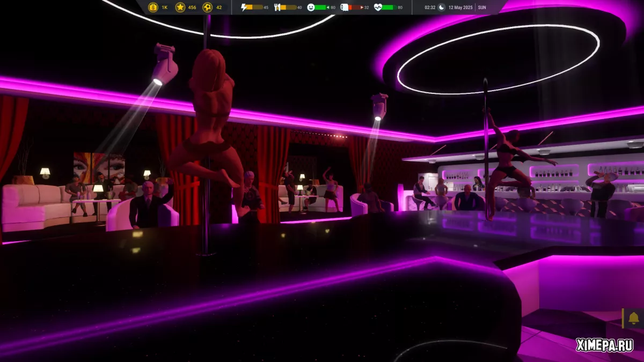The height and width of the screenshot is (362, 644).
Task: Click the star reputation icon
Action: (180, 8)
